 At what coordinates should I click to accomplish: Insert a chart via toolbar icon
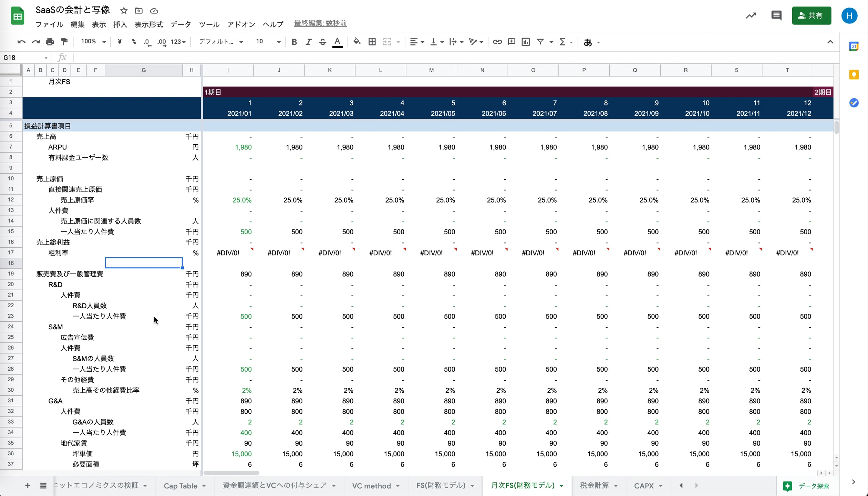tap(526, 42)
